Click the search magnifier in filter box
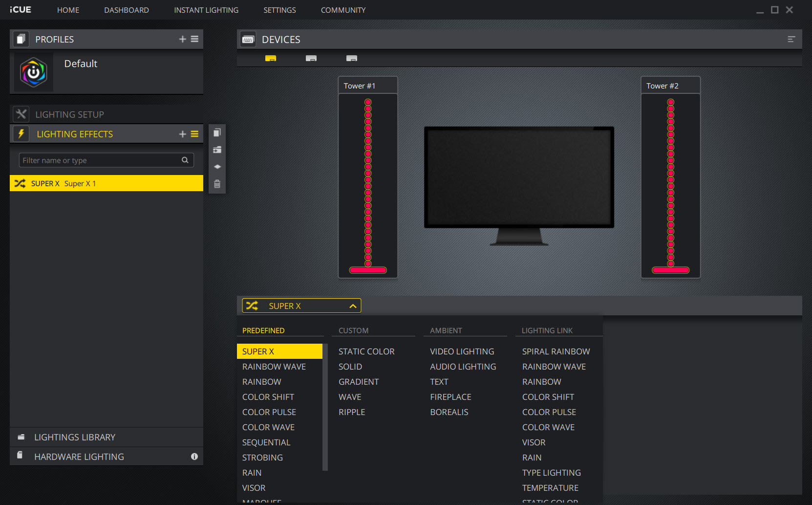Image resolution: width=812 pixels, height=505 pixels. pos(185,160)
